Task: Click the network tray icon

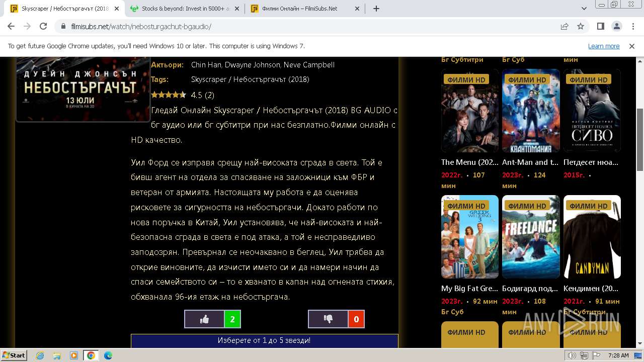Action: (x=584, y=355)
